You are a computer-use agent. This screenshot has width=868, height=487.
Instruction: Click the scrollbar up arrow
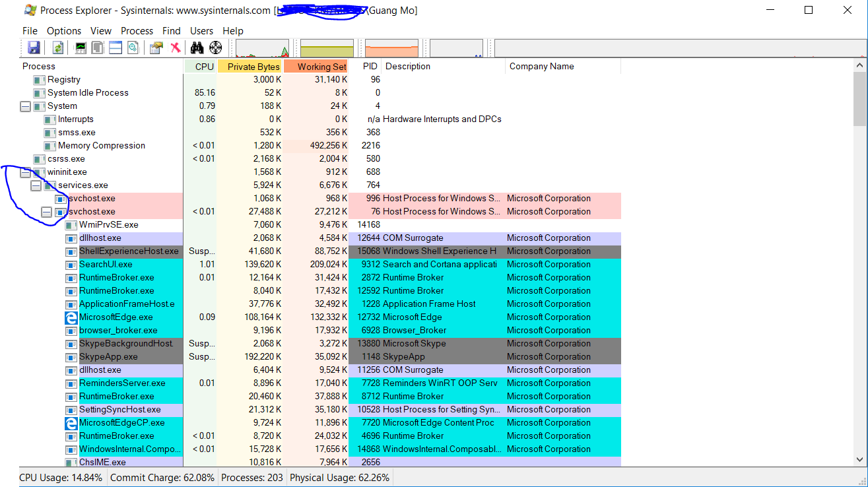[x=859, y=66]
